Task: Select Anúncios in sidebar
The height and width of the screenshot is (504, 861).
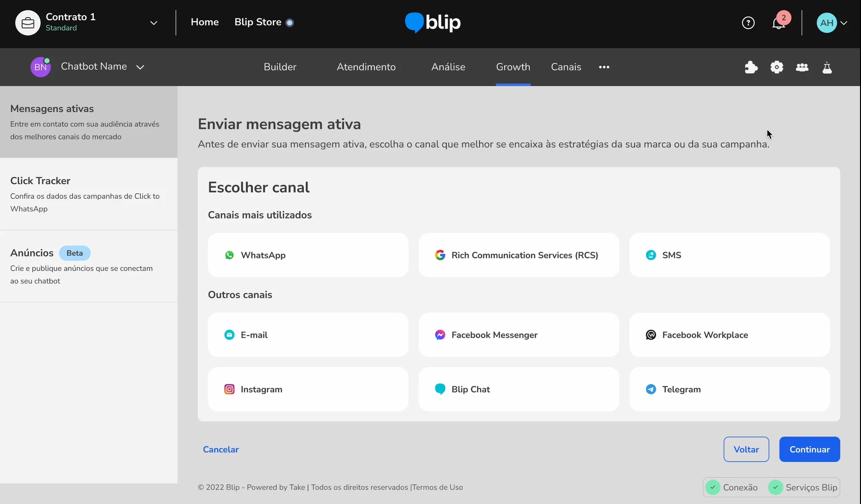Action: click(x=89, y=266)
